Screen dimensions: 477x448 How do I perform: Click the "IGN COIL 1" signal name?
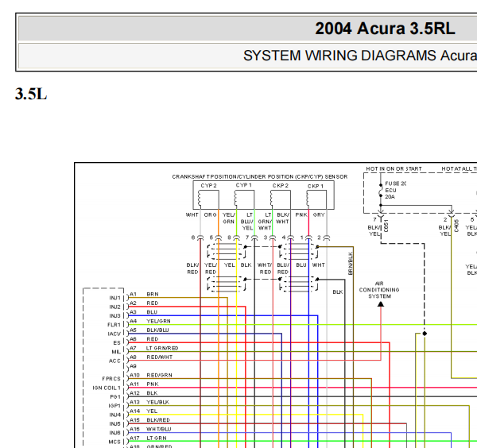point(107,388)
